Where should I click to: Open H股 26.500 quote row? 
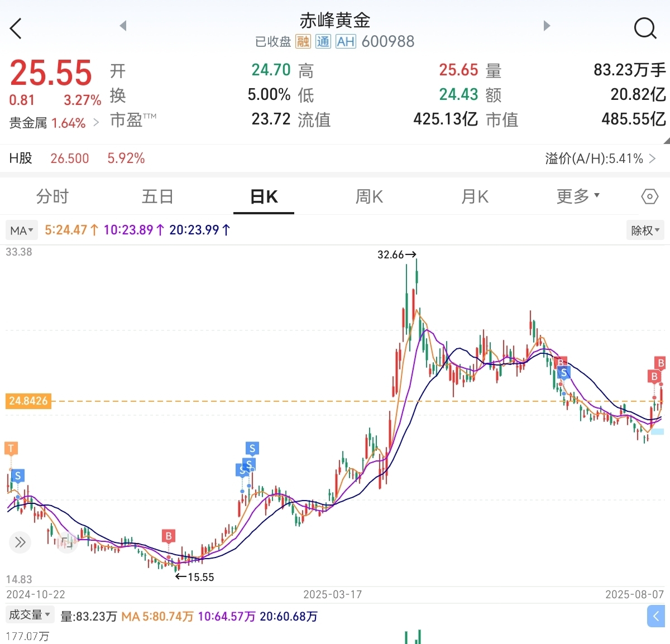pos(77,158)
